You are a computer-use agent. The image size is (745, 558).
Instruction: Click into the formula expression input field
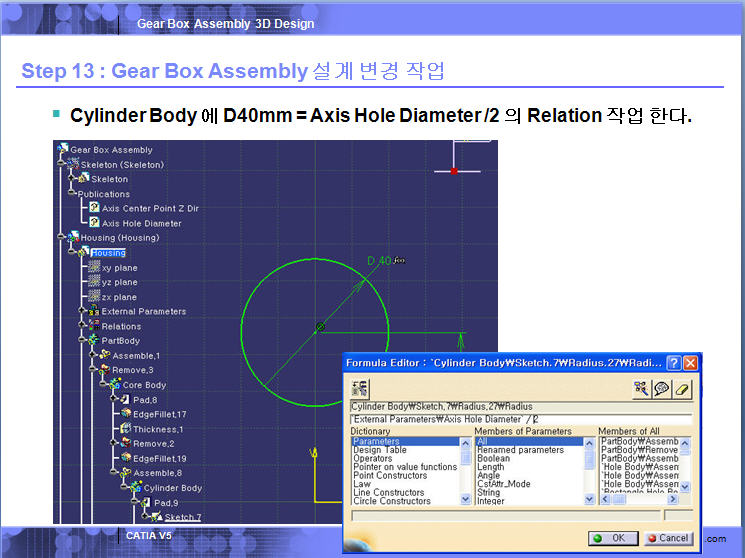pos(520,419)
